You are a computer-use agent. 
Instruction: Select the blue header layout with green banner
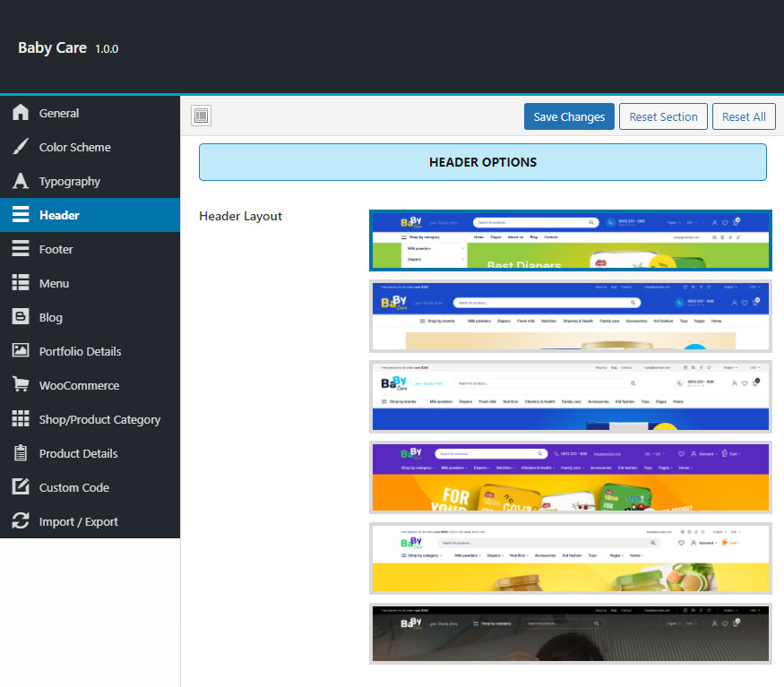[571, 241]
